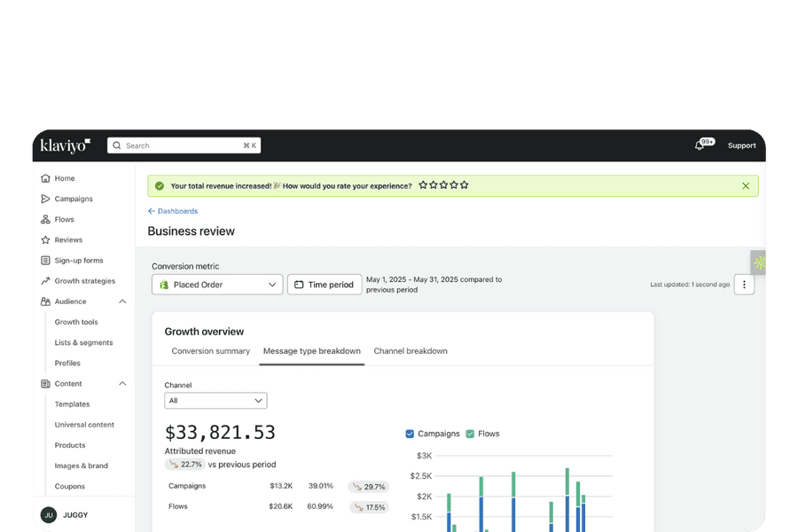798x532 pixels.
Task: Click the Campaigns paper-plane icon
Action: pos(45,199)
